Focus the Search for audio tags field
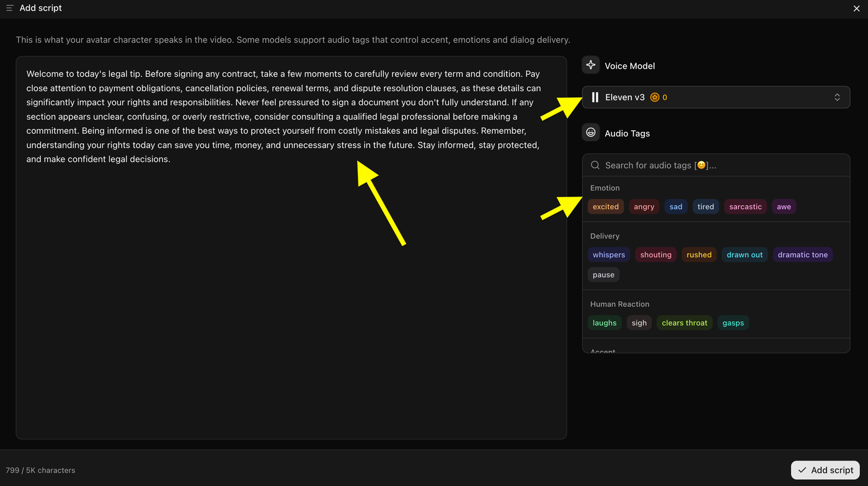The width and height of the screenshot is (868, 486). pos(716,166)
